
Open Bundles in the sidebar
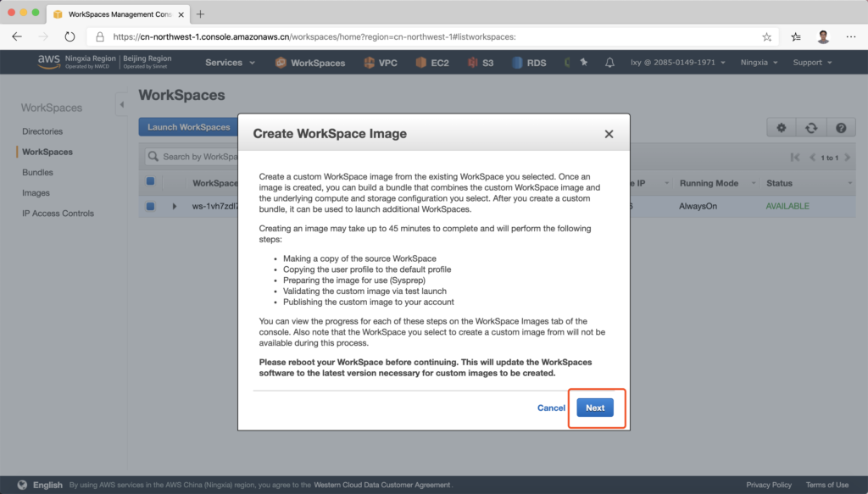pos(37,172)
